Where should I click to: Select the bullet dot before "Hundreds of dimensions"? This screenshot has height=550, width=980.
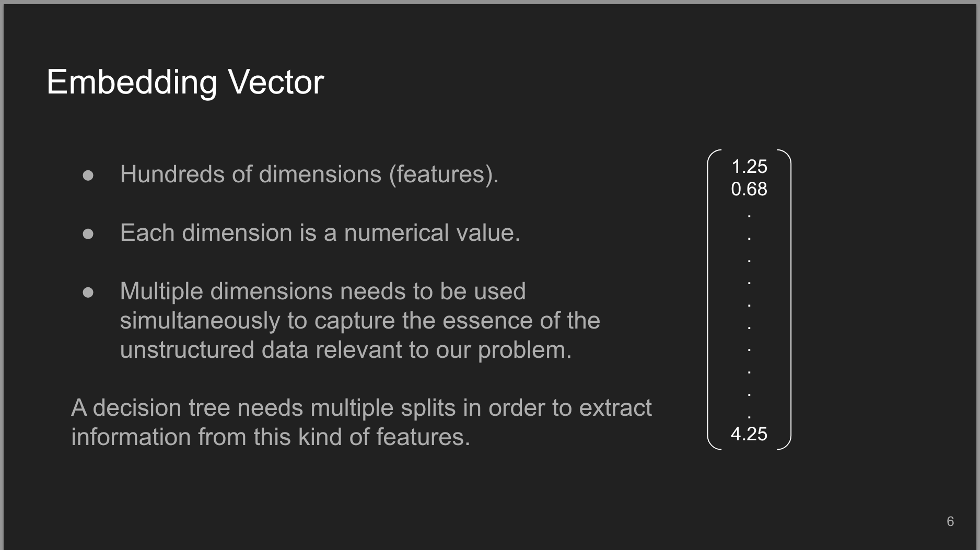tap(88, 175)
